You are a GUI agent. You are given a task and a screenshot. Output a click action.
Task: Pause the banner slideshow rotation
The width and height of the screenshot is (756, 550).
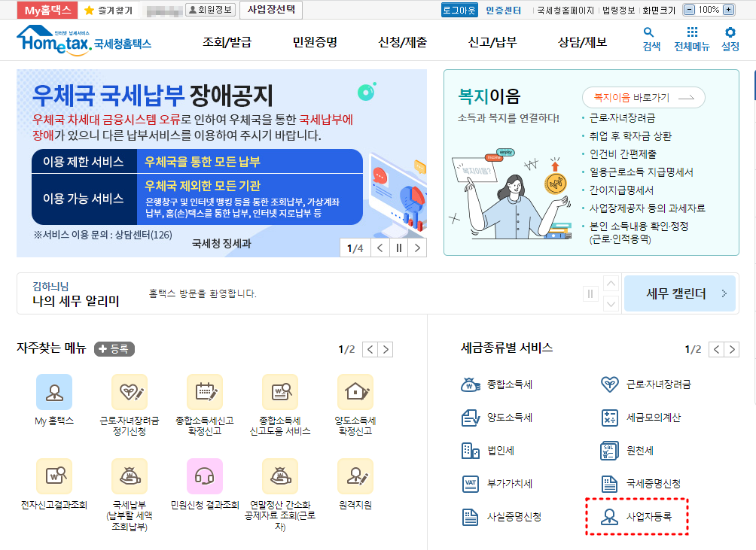click(x=398, y=248)
